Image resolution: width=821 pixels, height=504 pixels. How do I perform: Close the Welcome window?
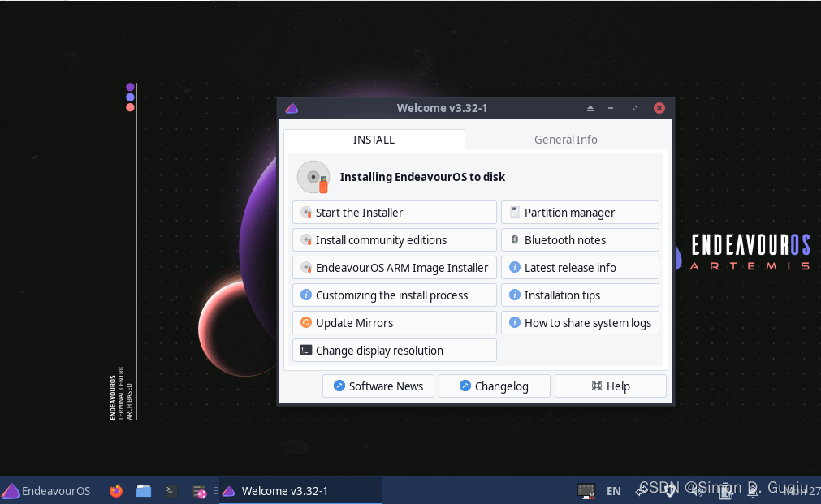659,108
